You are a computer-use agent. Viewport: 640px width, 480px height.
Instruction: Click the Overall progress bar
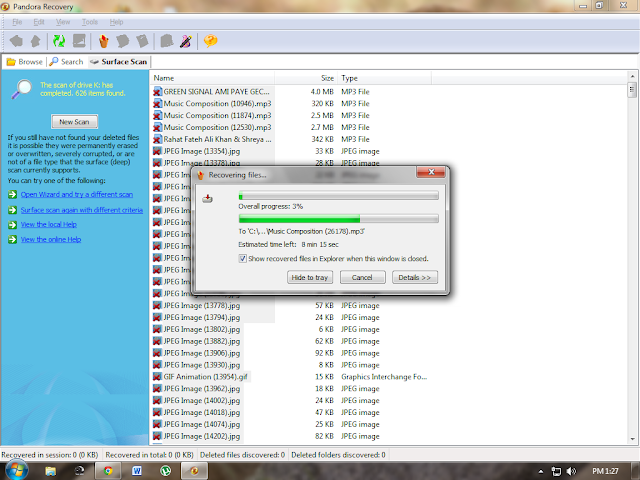pyautogui.click(x=339, y=196)
